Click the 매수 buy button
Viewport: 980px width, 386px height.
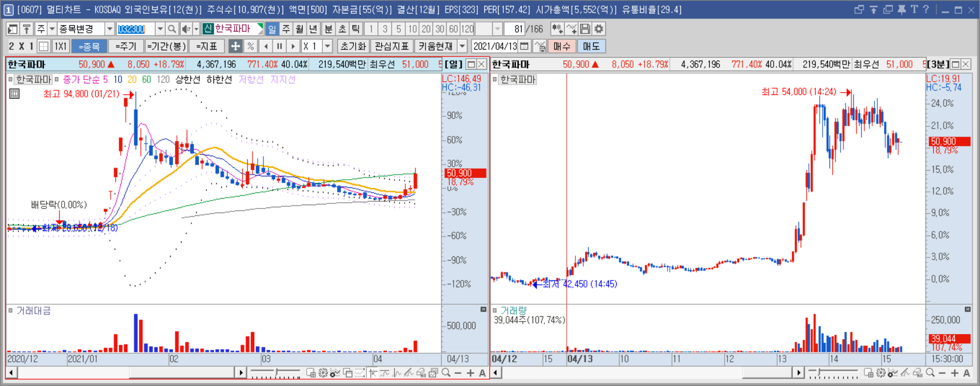(561, 46)
